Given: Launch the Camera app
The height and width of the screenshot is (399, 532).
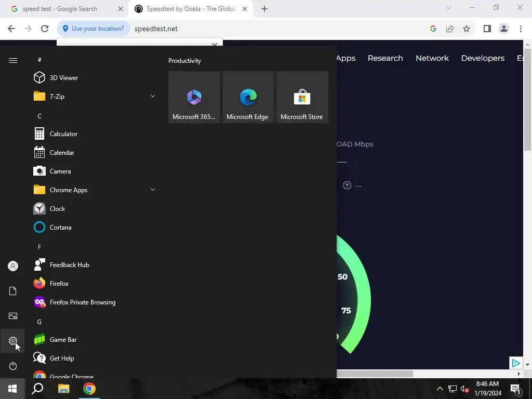Looking at the screenshot, I should [x=94, y=171].
